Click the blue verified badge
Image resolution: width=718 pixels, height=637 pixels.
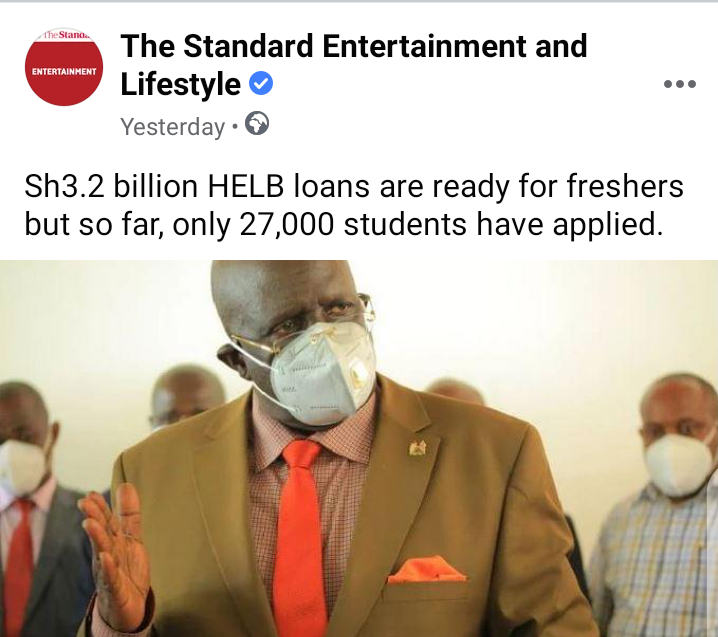click(x=261, y=83)
